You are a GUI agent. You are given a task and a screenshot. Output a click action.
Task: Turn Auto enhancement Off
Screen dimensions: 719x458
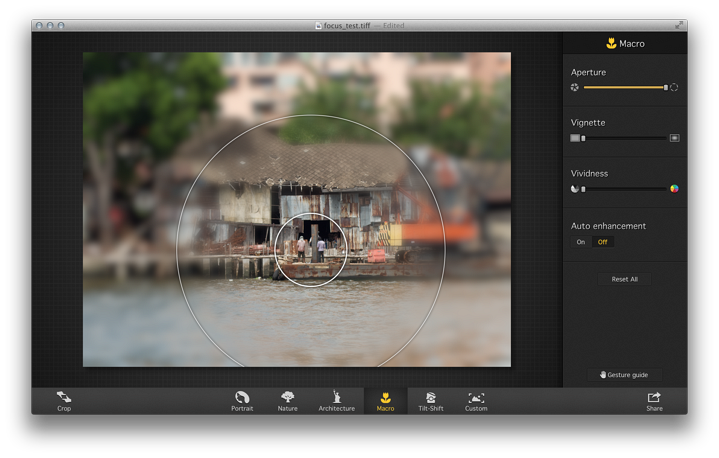[x=603, y=242]
